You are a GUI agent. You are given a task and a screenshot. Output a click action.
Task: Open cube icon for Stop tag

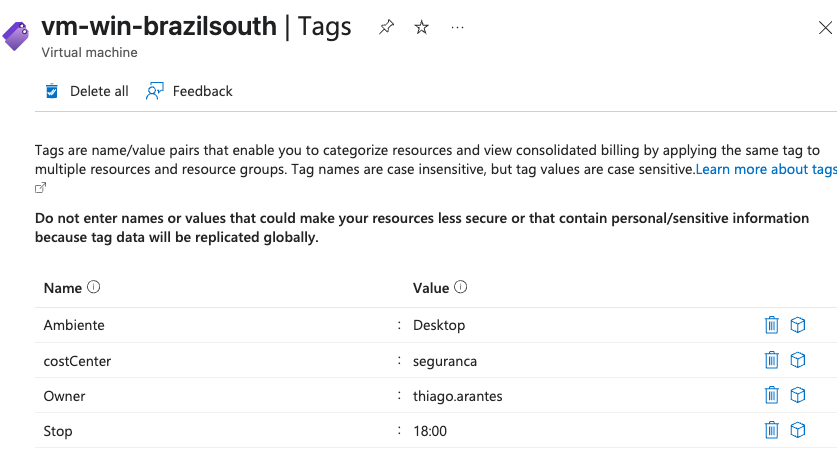797,430
